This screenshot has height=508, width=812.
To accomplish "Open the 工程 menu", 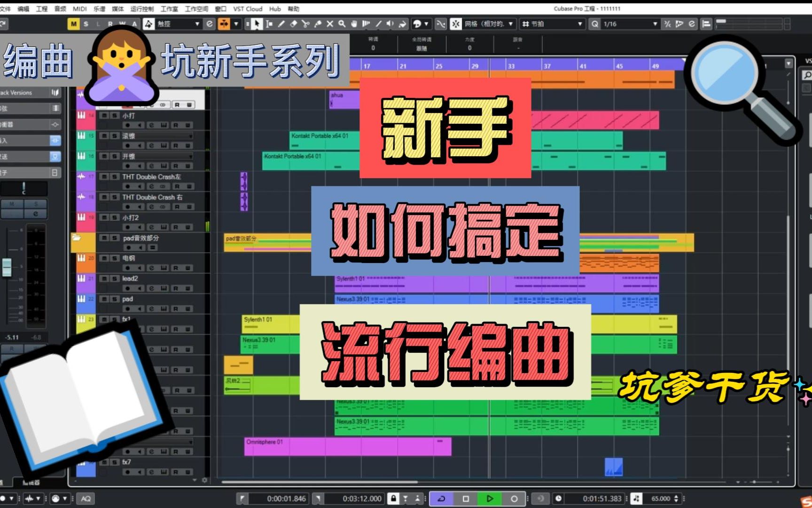I will [42, 9].
